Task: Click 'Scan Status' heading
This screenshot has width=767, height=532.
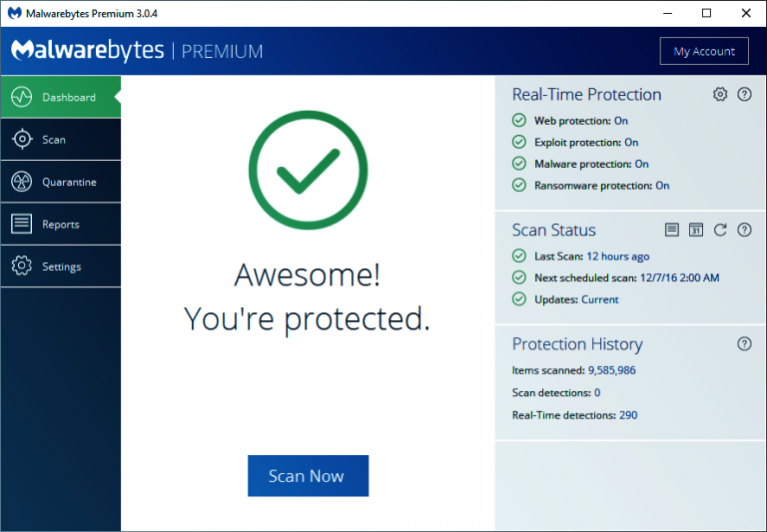Action: (x=553, y=230)
